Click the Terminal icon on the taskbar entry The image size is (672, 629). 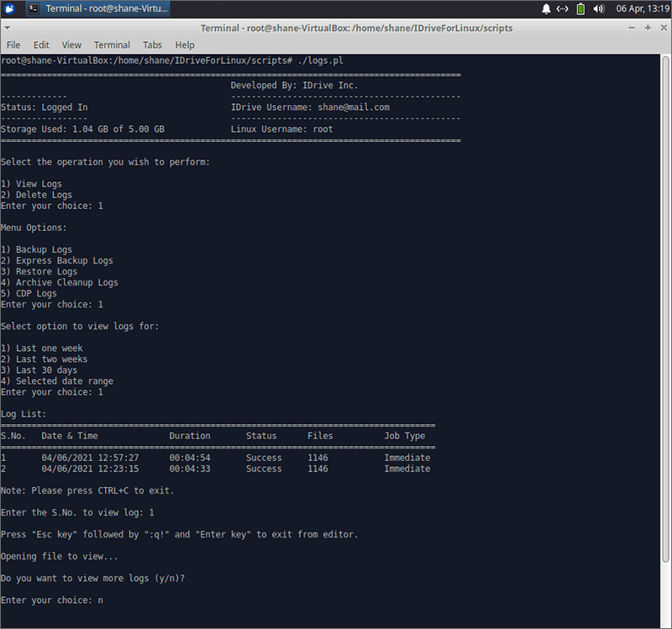click(x=33, y=8)
